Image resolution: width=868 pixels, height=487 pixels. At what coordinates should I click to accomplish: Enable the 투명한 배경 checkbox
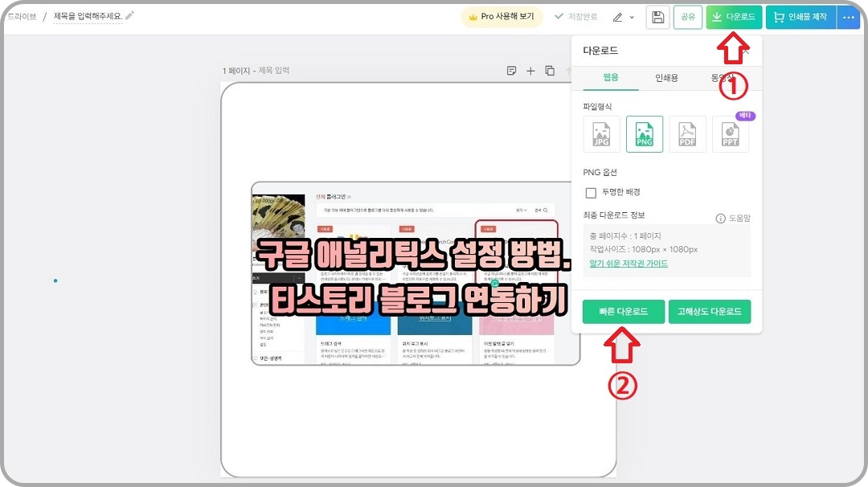coord(590,192)
